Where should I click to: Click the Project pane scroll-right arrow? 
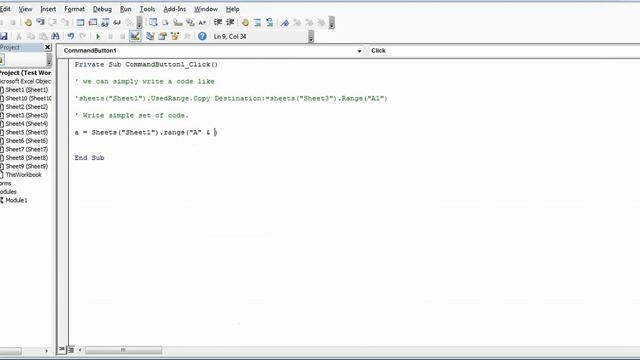coord(46,351)
